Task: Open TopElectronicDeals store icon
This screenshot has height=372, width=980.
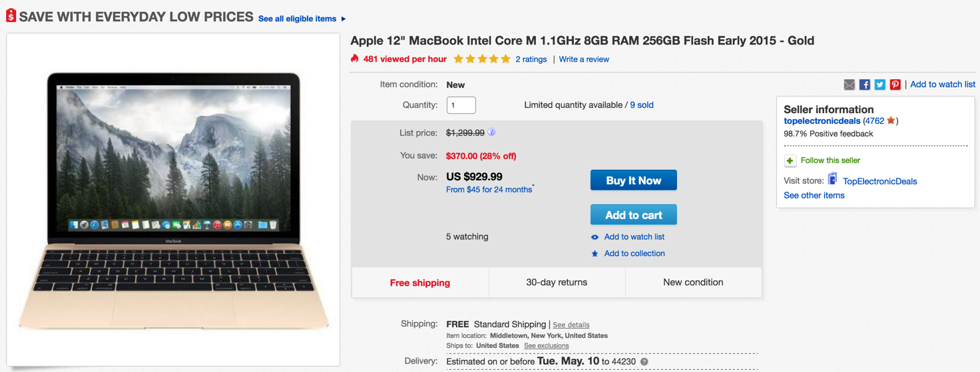Action: pyautogui.click(x=832, y=180)
